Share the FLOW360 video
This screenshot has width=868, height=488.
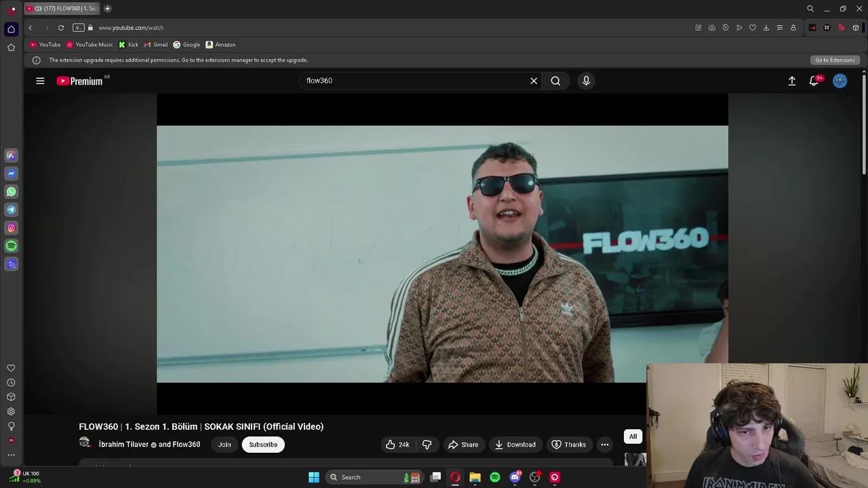tap(463, 445)
